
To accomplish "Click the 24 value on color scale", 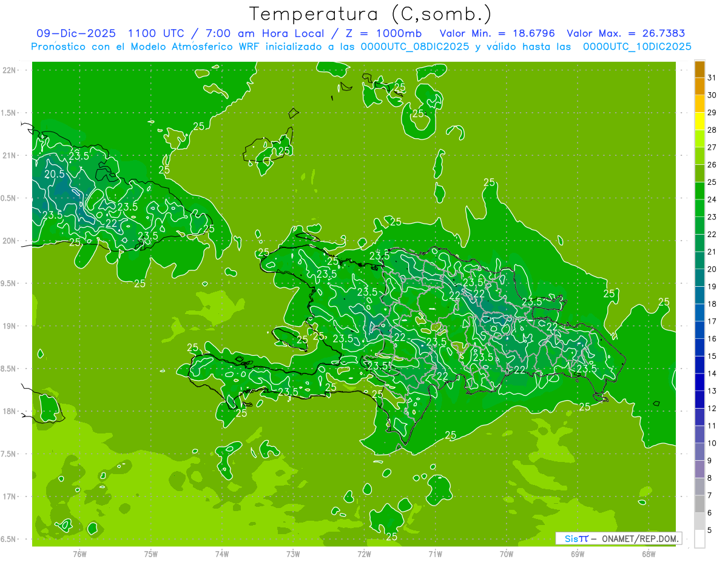I will coord(712,199).
